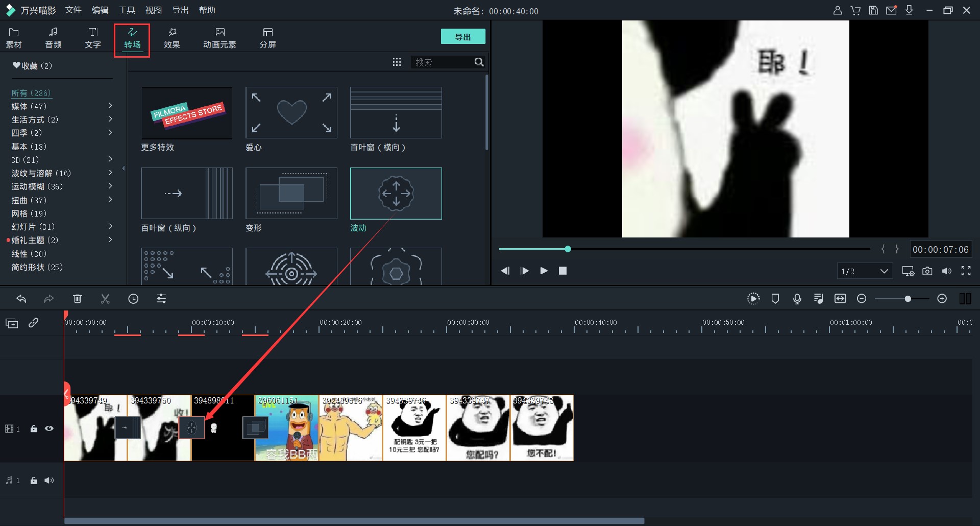
Task: Click the render preview icon
Action: click(753, 299)
